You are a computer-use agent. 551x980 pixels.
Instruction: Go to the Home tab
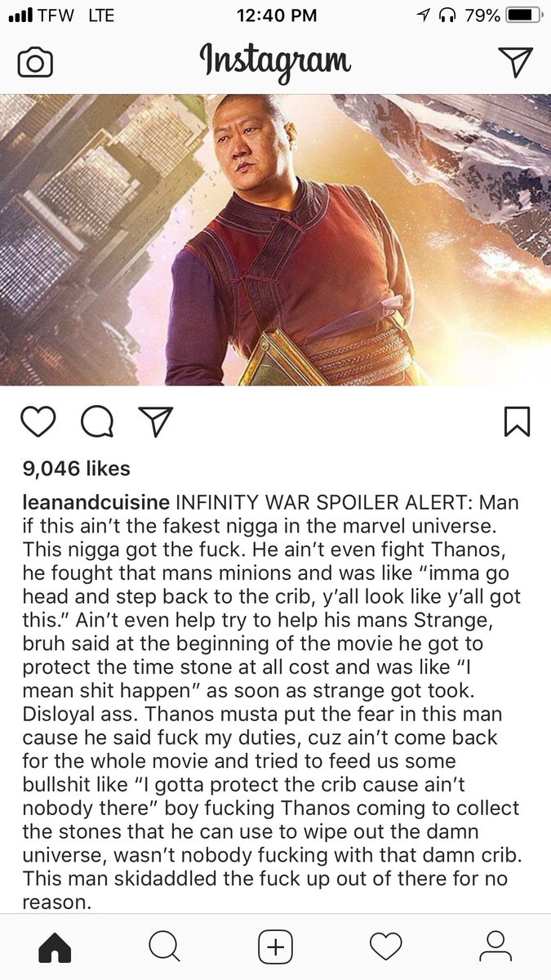click(x=56, y=947)
